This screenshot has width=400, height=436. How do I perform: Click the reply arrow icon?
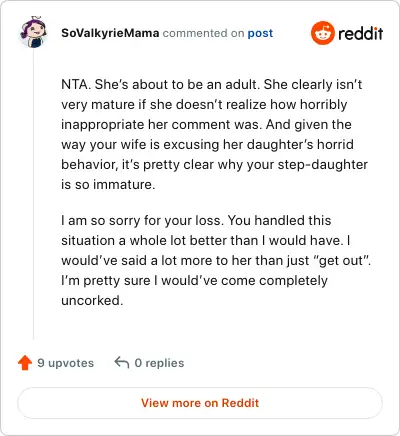(x=122, y=362)
